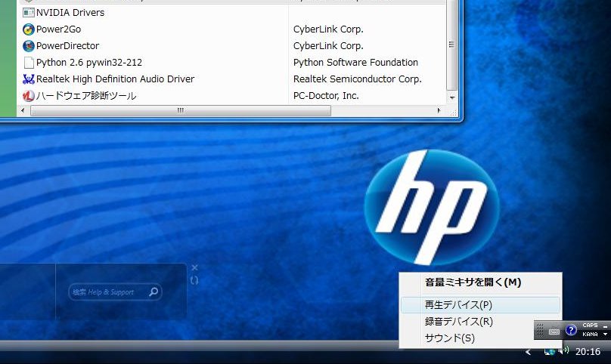Image resolution: width=611 pixels, height=364 pixels.
Task: Minimize the language bar
Action: click(x=605, y=325)
